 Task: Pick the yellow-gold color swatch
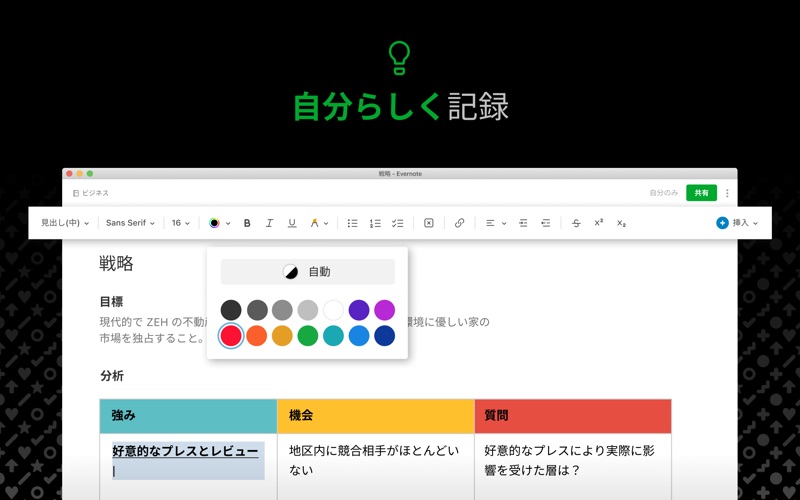pos(282,336)
